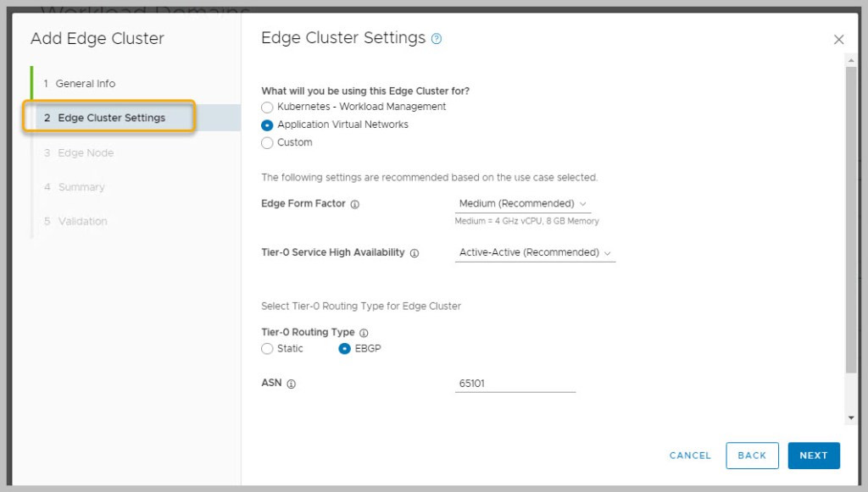Open the Edge Form Factor dropdown
Viewport: 868px width, 492px height.
523,204
